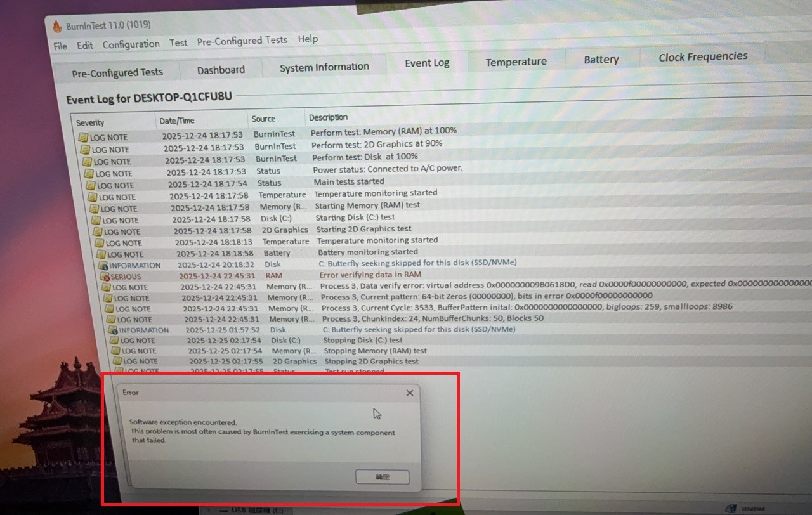Click log note icon for Data verify error row
The height and width of the screenshot is (515, 812).
[107, 287]
